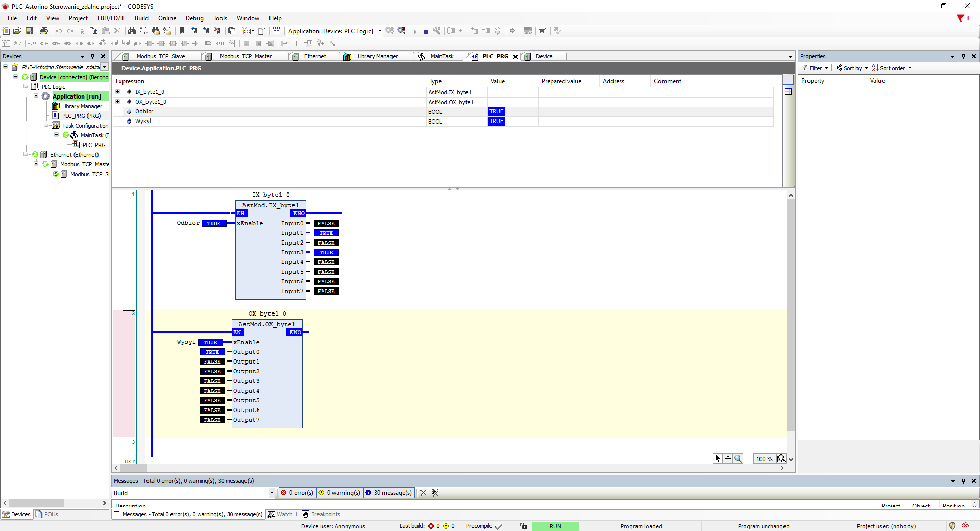
Task: Click the Copy icon in toolbar
Action: [93, 31]
